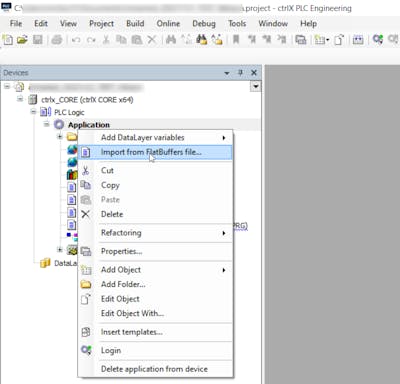Click the Edit Object toolbar icon

(x=339, y=40)
